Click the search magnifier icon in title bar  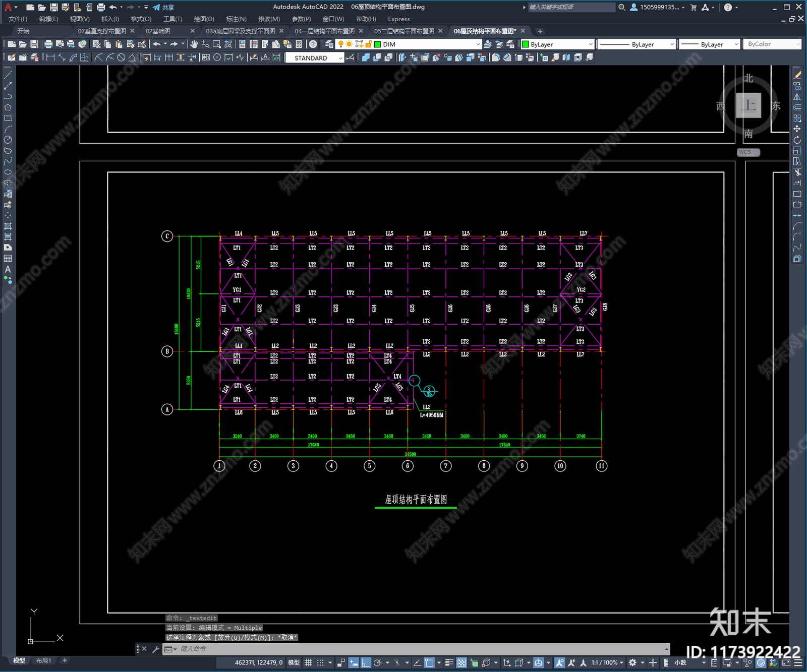622,7
